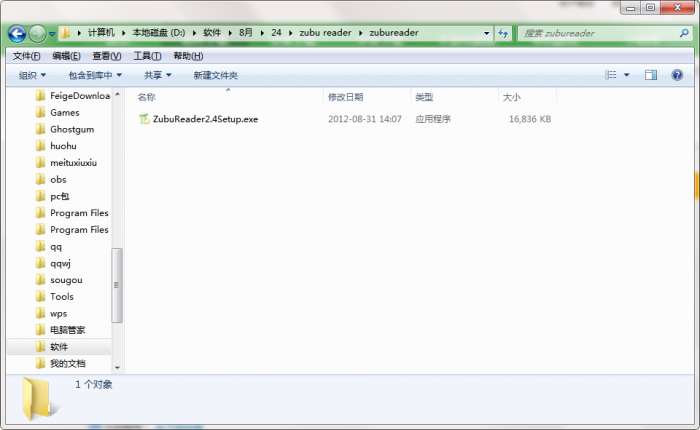Select the obs folder in the tree

click(58, 180)
